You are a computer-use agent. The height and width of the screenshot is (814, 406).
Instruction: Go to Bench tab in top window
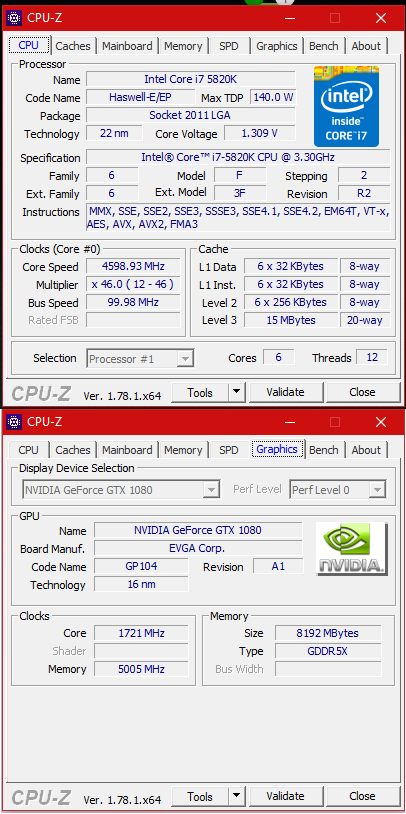[x=323, y=46]
